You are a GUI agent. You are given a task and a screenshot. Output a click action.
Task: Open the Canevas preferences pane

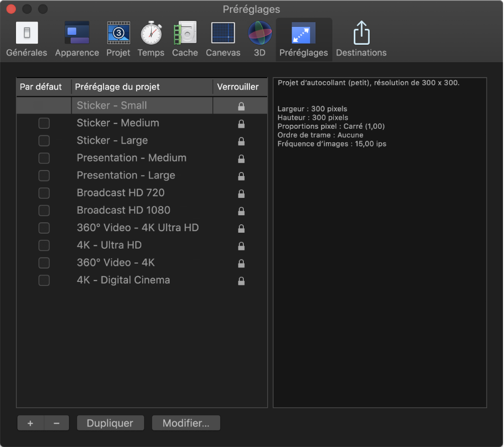223,39
